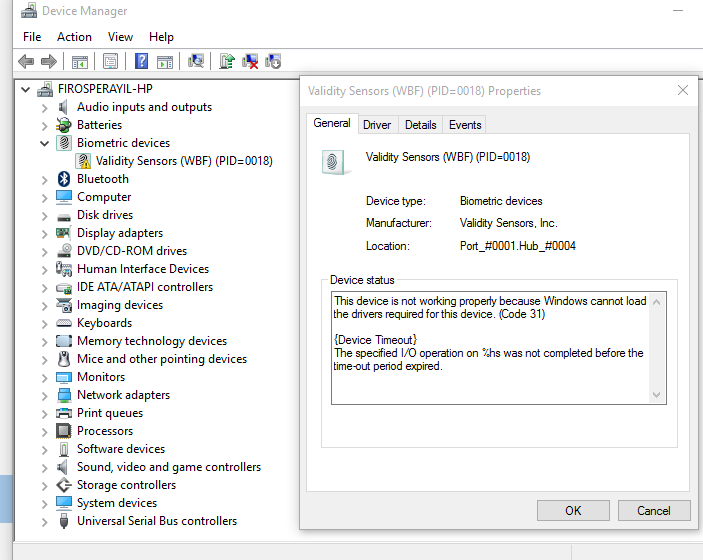Expand the Computer category
This screenshot has width=703, height=560.
coord(44,198)
